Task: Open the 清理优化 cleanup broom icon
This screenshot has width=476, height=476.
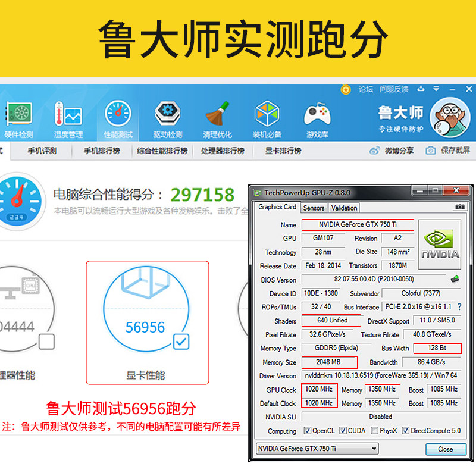Action: (x=217, y=114)
